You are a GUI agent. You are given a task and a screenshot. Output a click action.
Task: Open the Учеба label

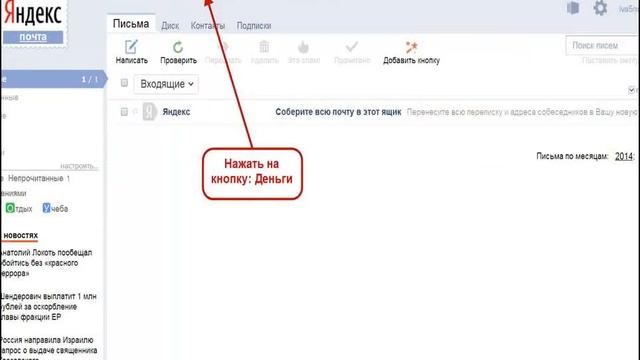pos(56,209)
